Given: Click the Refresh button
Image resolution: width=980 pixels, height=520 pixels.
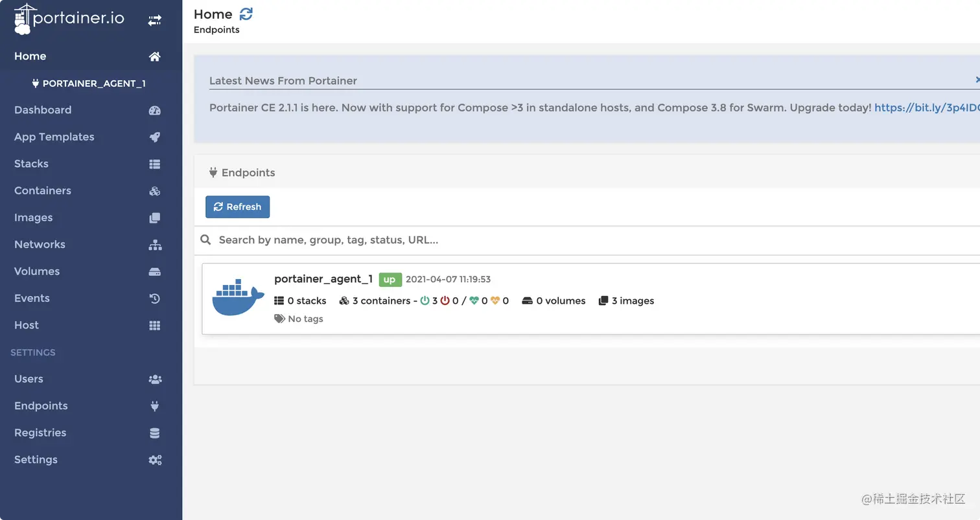Looking at the screenshot, I should [x=237, y=207].
